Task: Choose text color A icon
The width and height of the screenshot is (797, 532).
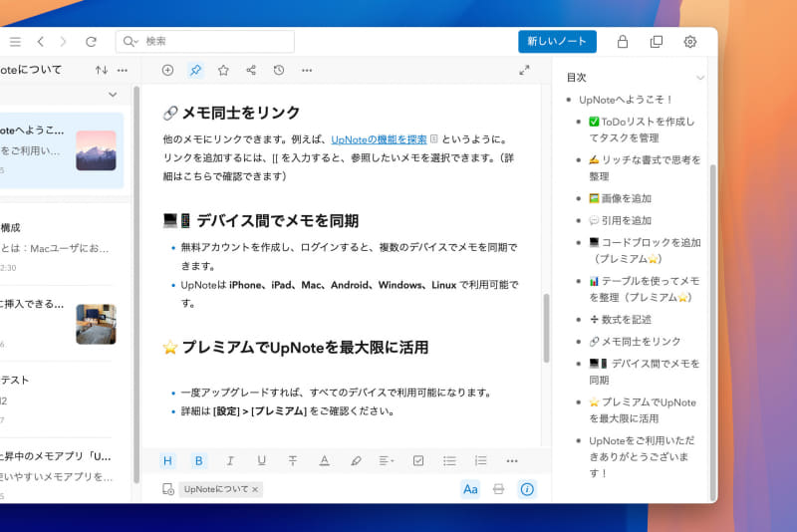Action: [x=324, y=461]
